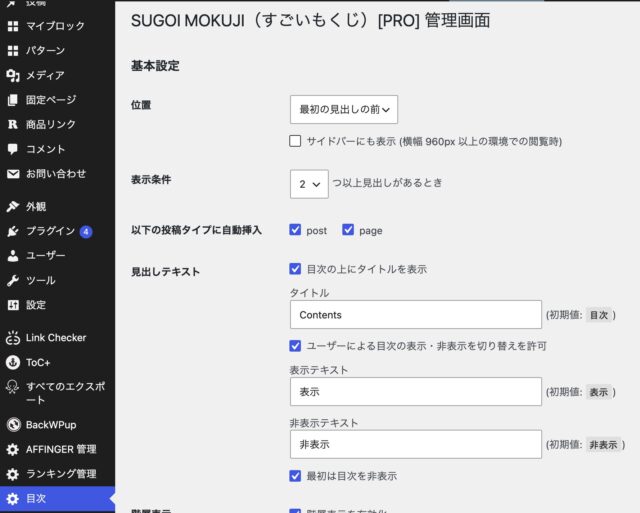The width and height of the screenshot is (640, 513).
Task: Click the 初期値 目次 code label
Action: coord(599,315)
